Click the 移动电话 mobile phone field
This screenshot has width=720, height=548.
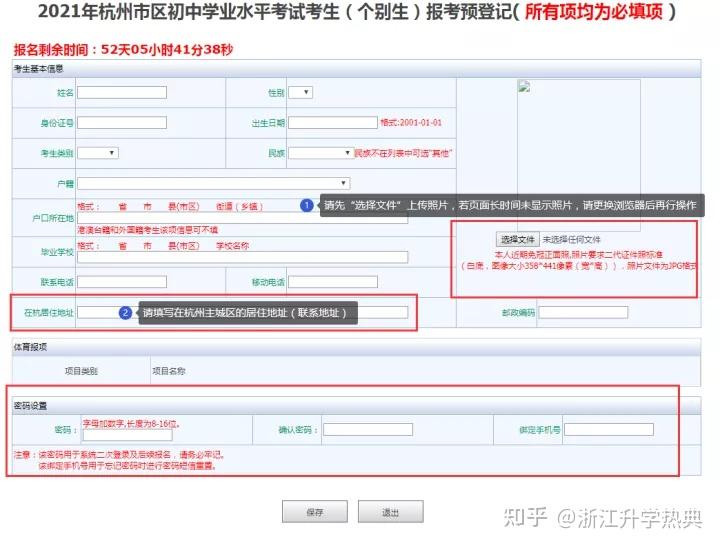click(x=333, y=282)
